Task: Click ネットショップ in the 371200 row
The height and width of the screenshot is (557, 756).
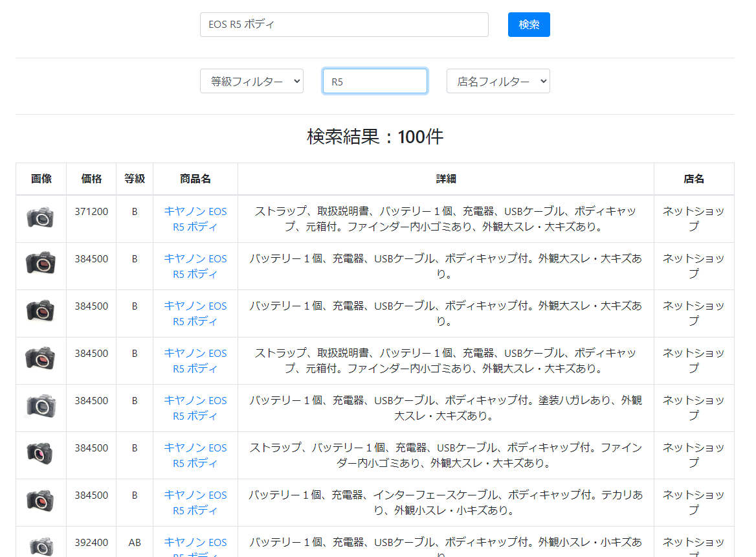Action: [x=694, y=219]
